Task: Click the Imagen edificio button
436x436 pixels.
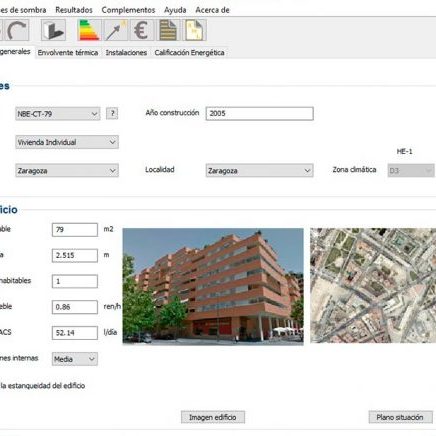Action: (213, 417)
